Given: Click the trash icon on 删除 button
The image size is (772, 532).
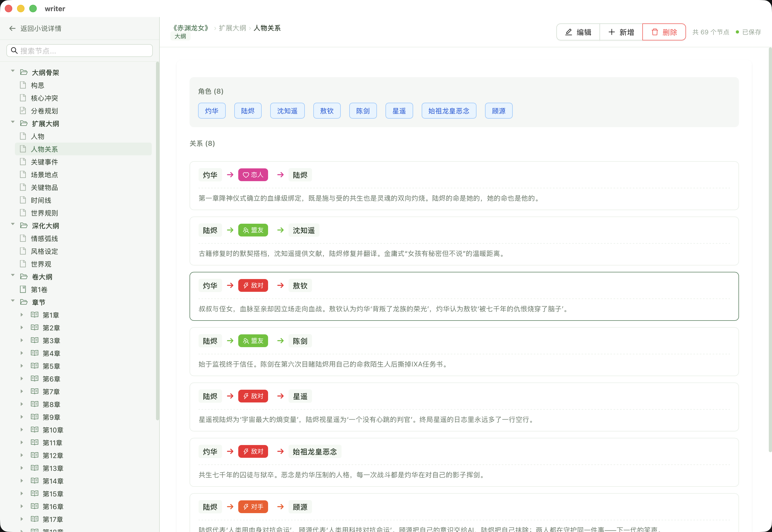Looking at the screenshot, I should click(655, 32).
